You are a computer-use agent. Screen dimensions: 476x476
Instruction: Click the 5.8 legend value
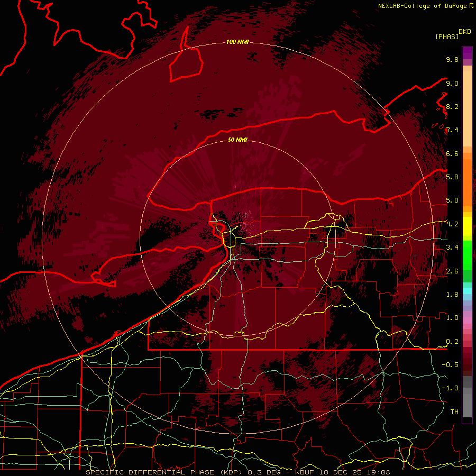click(x=452, y=177)
